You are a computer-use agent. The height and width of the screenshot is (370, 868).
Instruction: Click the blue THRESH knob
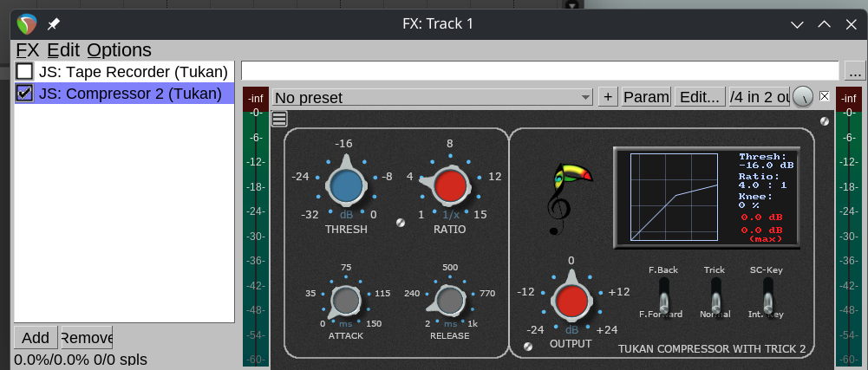pyautogui.click(x=346, y=185)
